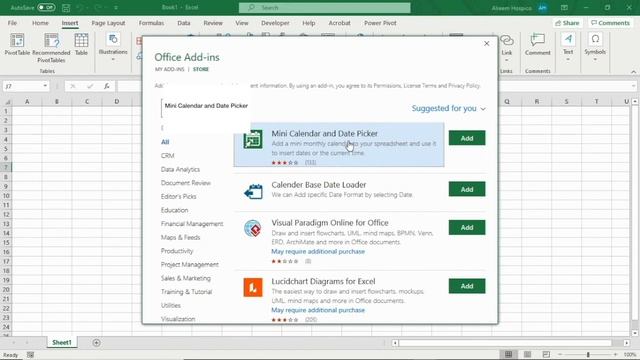This screenshot has height=360, width=640.
Task: Open the Link tool in ribbon
Action: [x=507, y=47]
